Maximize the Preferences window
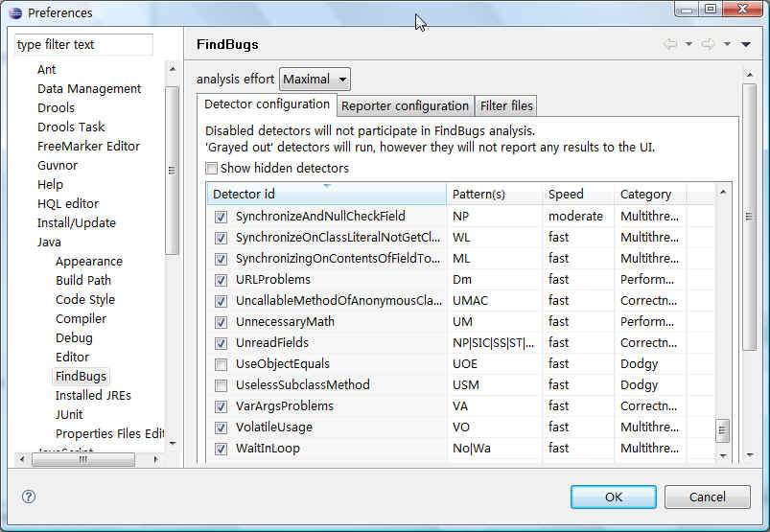 click(x=712, y=9)
